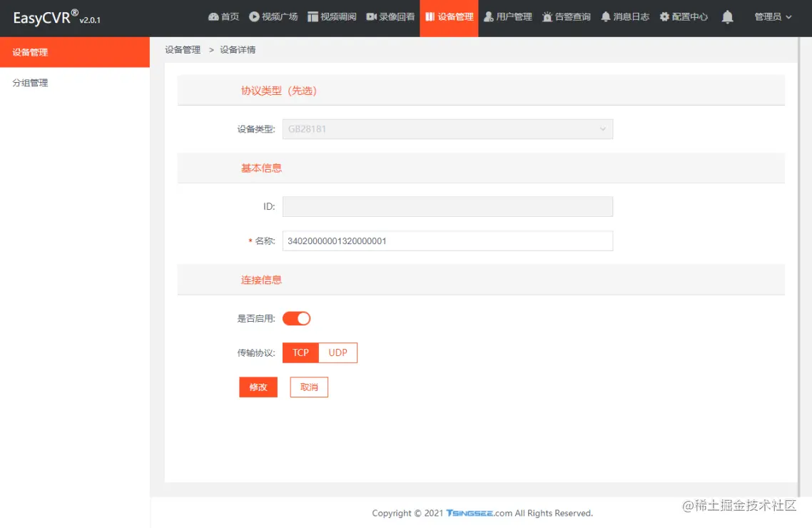Click the 连接信息 section heading

pos(261,280)
